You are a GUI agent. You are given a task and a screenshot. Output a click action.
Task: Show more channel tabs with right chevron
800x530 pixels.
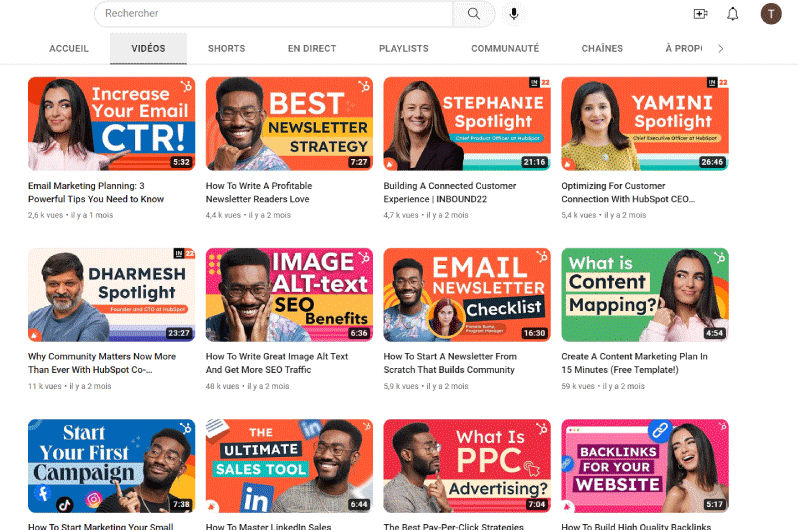point(720,48)
